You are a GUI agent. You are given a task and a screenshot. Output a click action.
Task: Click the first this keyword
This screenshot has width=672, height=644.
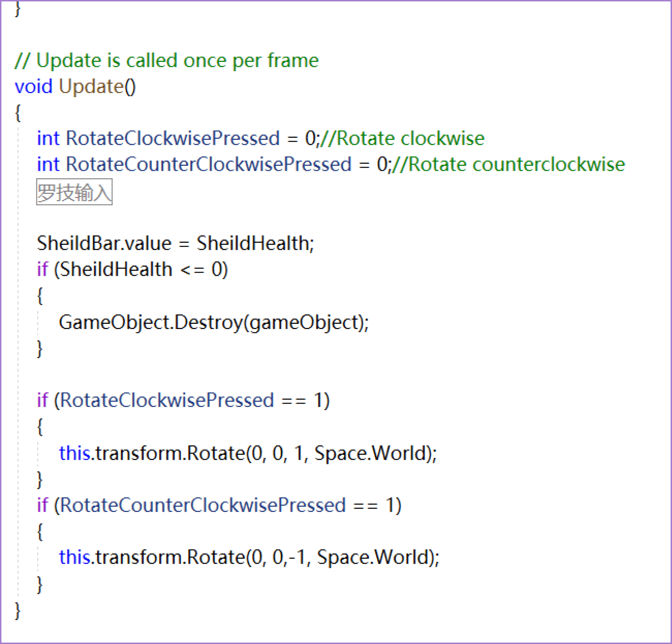click(x=75, y=453)
